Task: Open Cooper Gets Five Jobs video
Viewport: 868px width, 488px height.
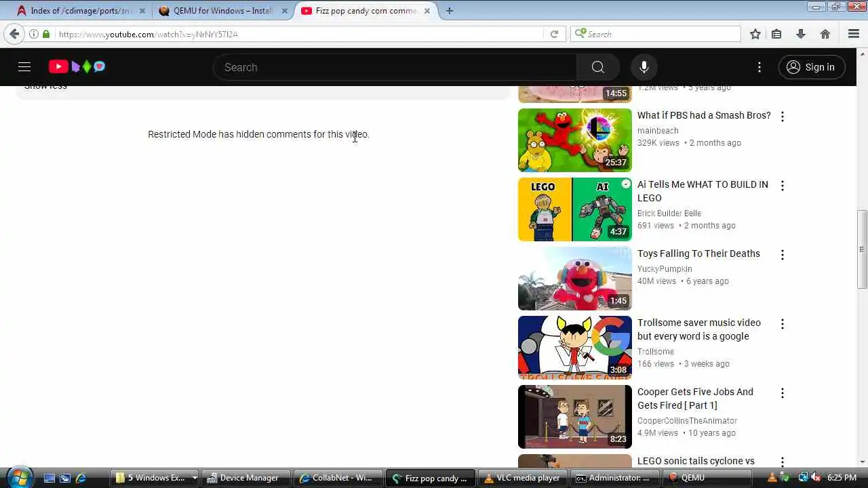Action: click(x=695, y=399)
